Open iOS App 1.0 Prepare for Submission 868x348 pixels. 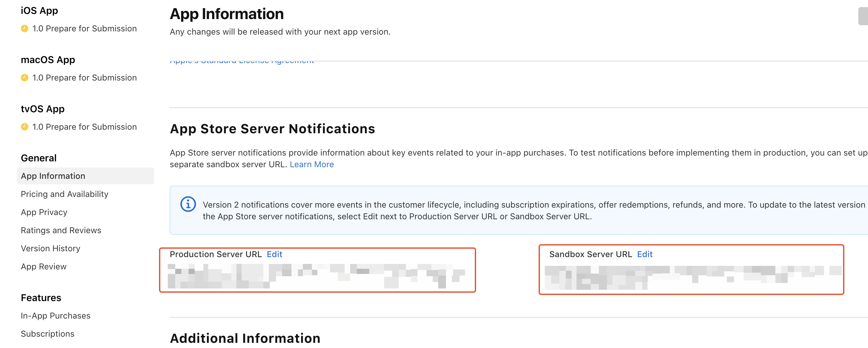click(x=84, y=28)
